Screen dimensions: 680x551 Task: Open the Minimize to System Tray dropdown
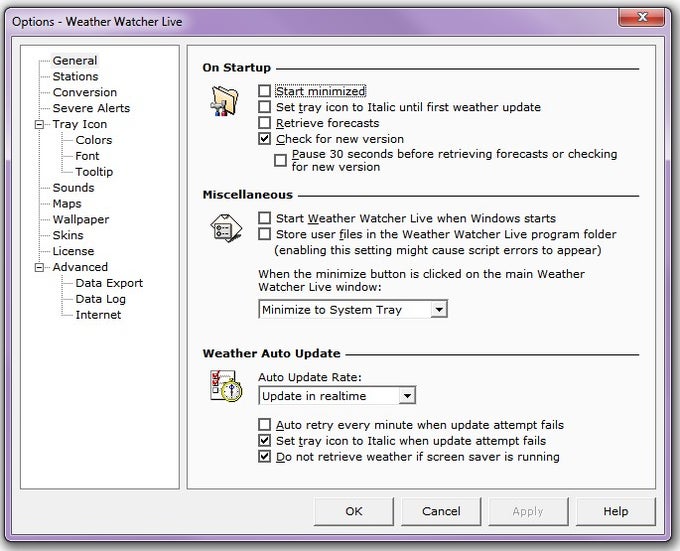point(353,310)
